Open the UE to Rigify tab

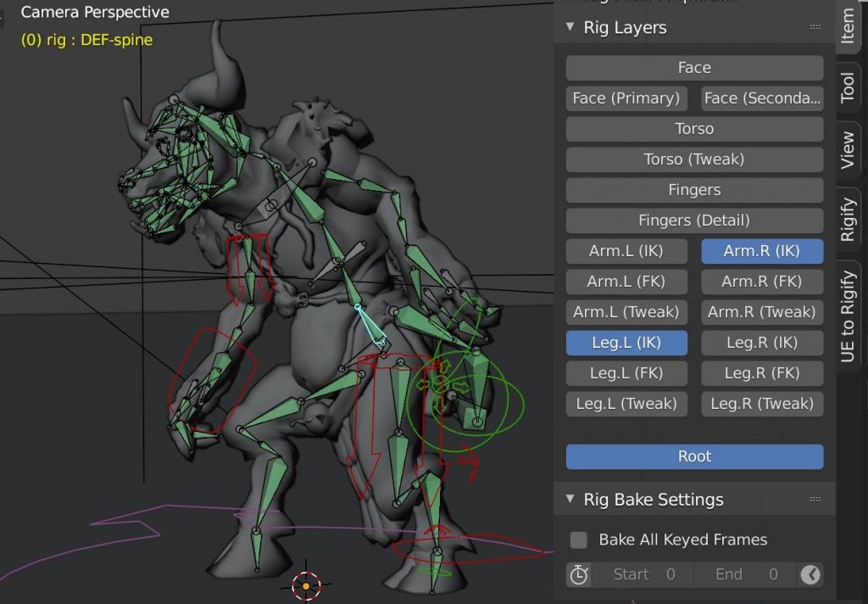(848, 316)
